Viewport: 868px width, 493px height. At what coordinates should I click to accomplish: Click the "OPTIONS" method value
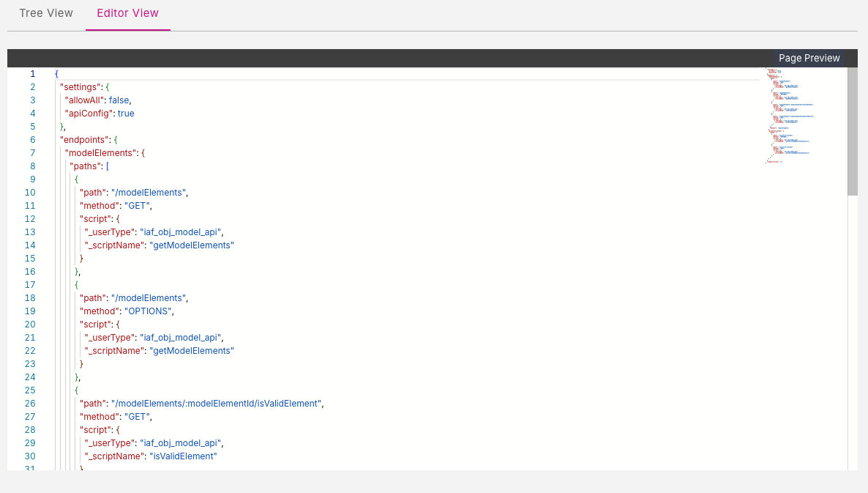click(x=149, y=311)
